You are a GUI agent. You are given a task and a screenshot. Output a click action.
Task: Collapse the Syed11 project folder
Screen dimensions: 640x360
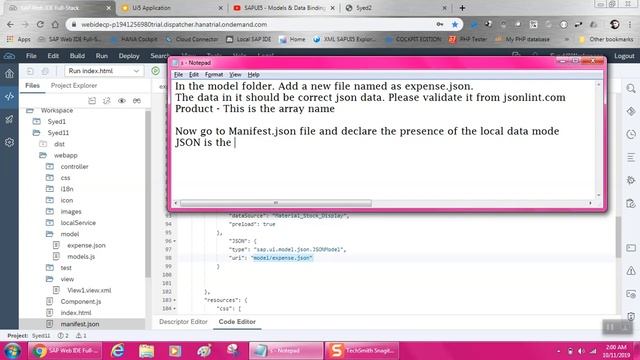(x=37, y=133)
